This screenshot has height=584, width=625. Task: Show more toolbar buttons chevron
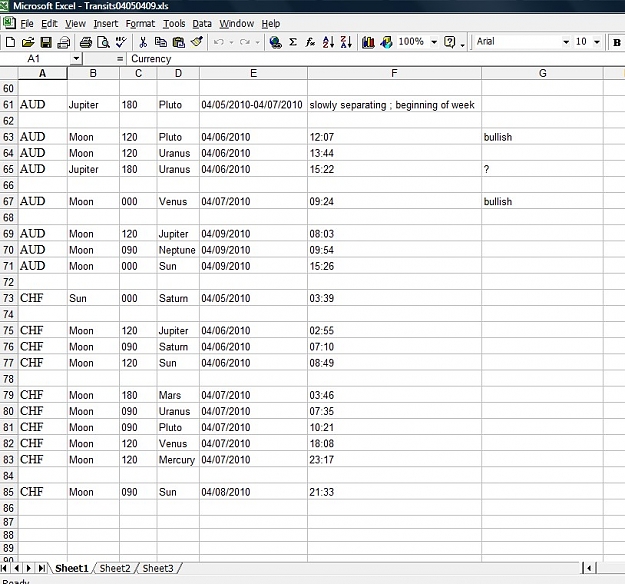[x=462, y=44]
